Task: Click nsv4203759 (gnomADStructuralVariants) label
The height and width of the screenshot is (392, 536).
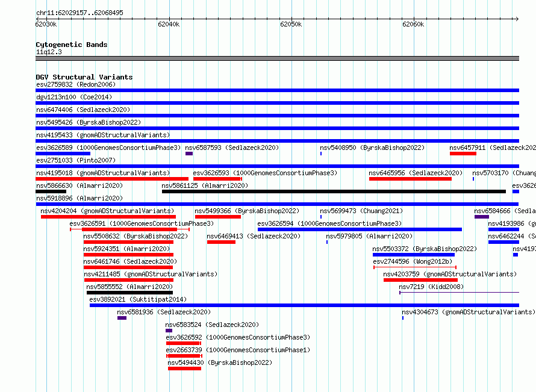Action: (x=450, y=274)
